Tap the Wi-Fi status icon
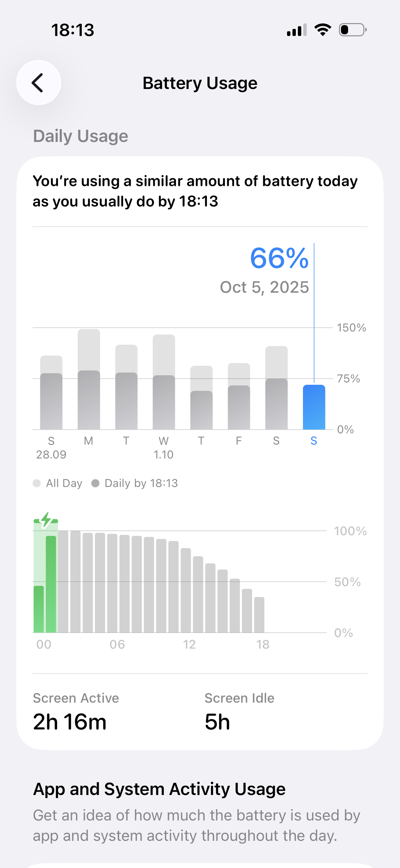This screenshot has height=868, width=400. tap(323, 30)
